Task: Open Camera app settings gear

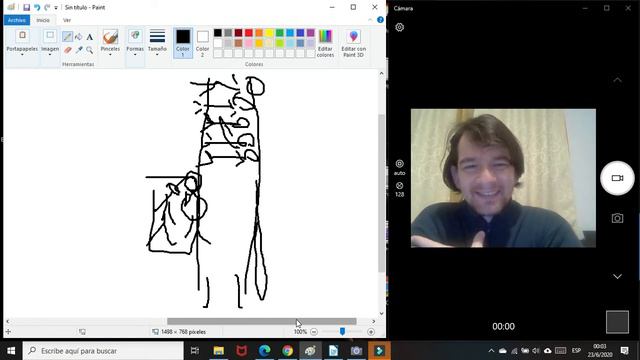Action: click(400, 27)
